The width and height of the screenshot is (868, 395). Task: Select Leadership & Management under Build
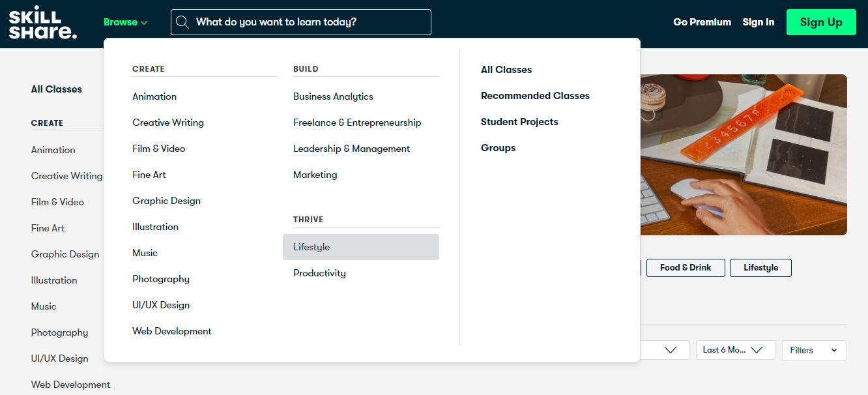click(x=351, y=149)
